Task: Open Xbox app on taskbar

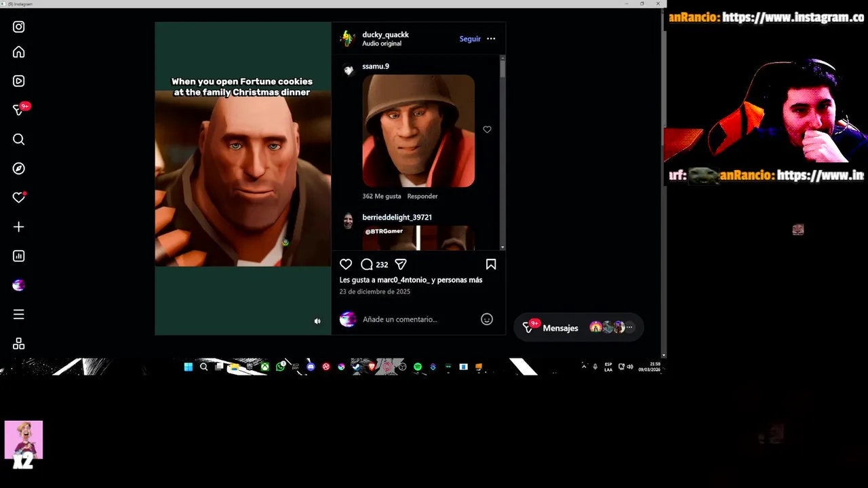Action: 265,367
